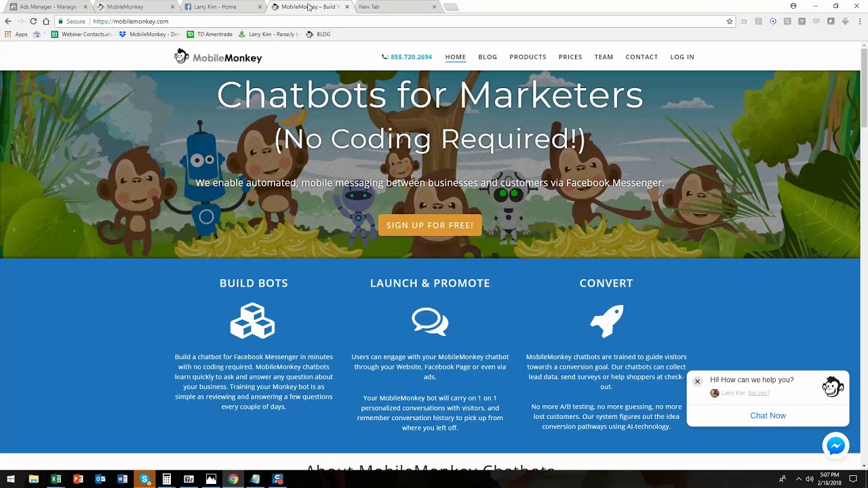This screenshot has height=488, width=868.
Task: Click the Build Bots cubes icon
Action: [253, 321]
